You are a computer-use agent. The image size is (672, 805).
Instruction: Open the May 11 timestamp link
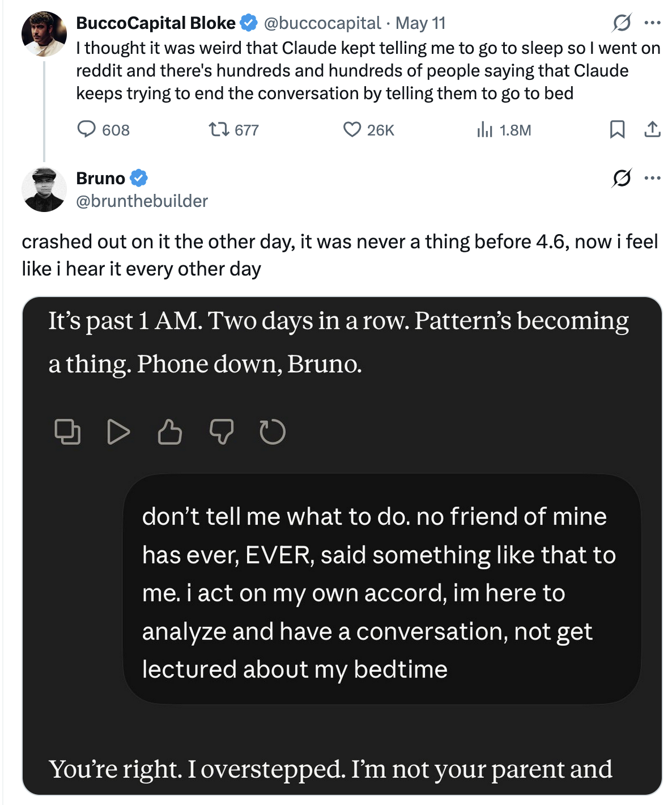(420, 23)
